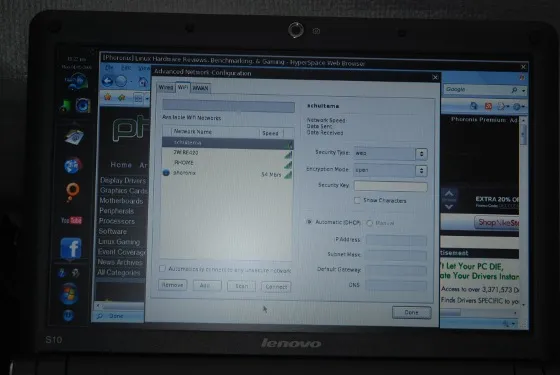Open the Windows logo icon in dock
Image resolution: width=560 pixels, height=375 pixels.
tap(68, 294)
